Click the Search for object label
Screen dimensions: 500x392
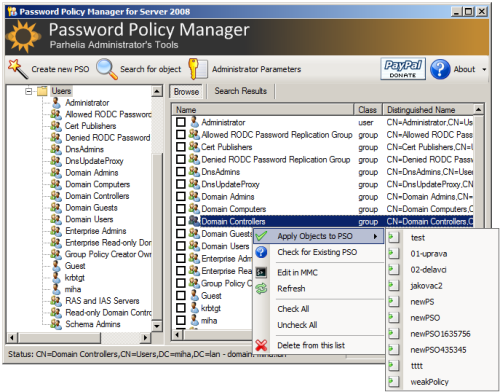pos(151,69)
